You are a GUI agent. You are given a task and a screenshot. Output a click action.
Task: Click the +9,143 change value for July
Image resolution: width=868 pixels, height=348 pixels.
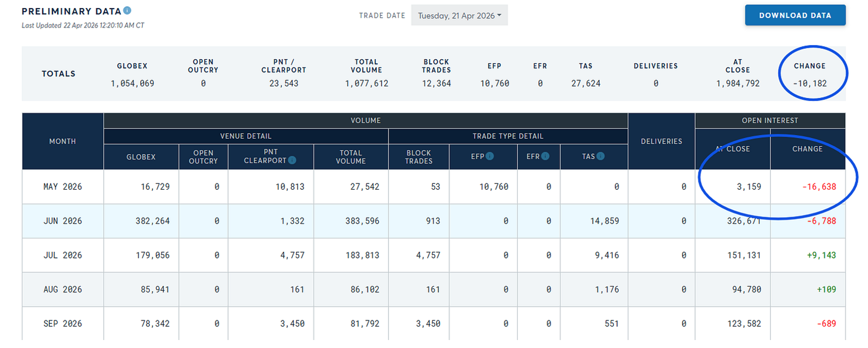coord(821,255)
